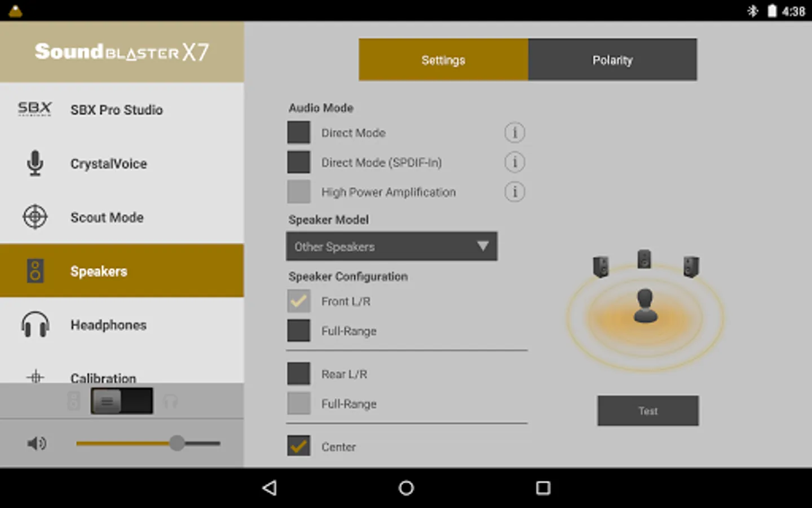Tap the Android back navigation button
The width and height of the screenshot is (812, 508).
(x=270, y=488)
